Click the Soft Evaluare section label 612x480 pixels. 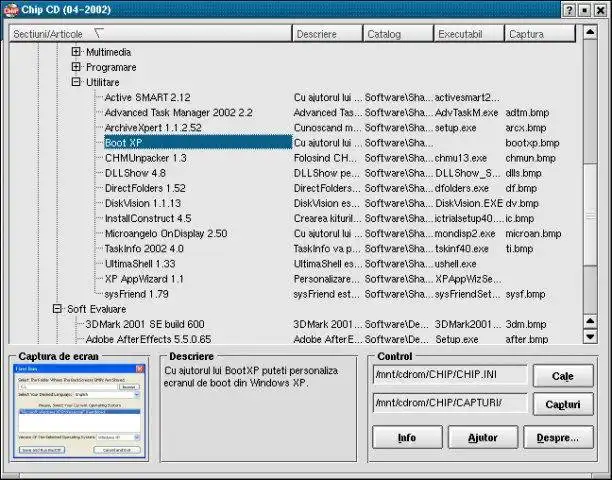(96, 309)
